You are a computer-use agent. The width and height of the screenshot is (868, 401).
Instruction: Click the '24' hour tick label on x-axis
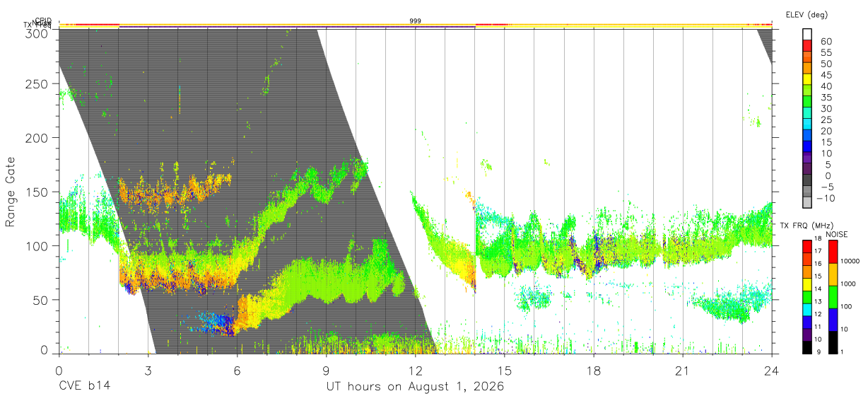coord(772,371)
